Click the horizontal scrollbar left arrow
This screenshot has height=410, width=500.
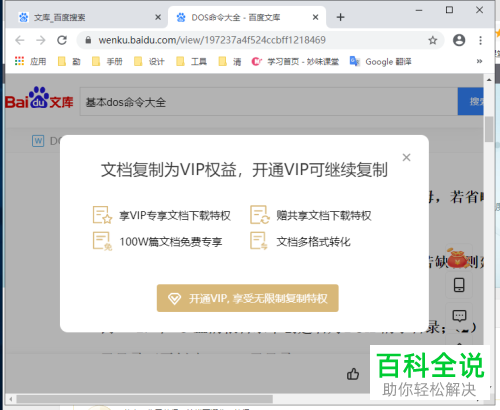pos(11,399)
